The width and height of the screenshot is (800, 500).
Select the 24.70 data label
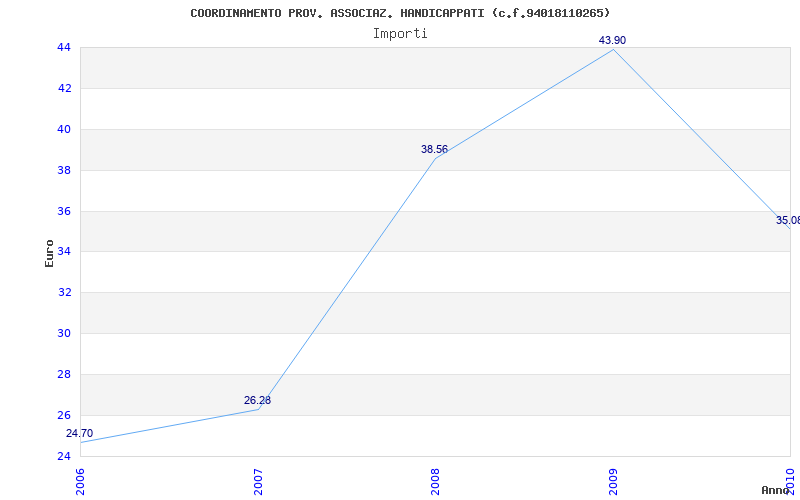pyautogui.click(x=80, y=433)
